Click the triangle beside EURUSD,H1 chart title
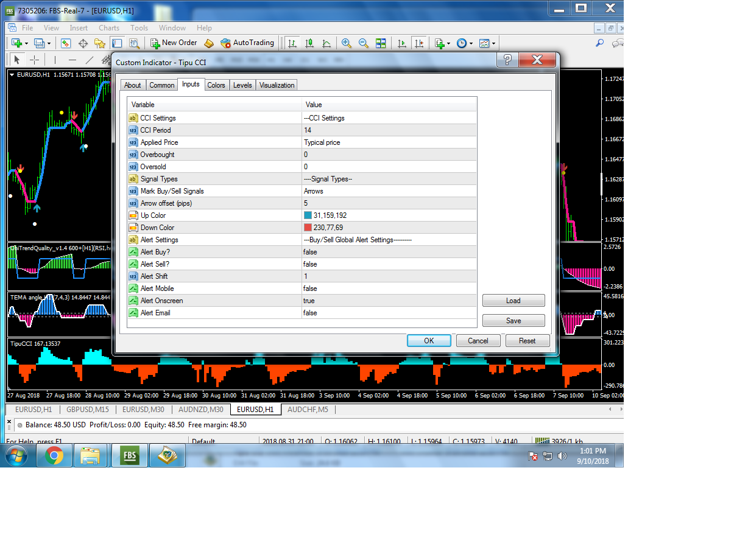 [x=12, y=74]
